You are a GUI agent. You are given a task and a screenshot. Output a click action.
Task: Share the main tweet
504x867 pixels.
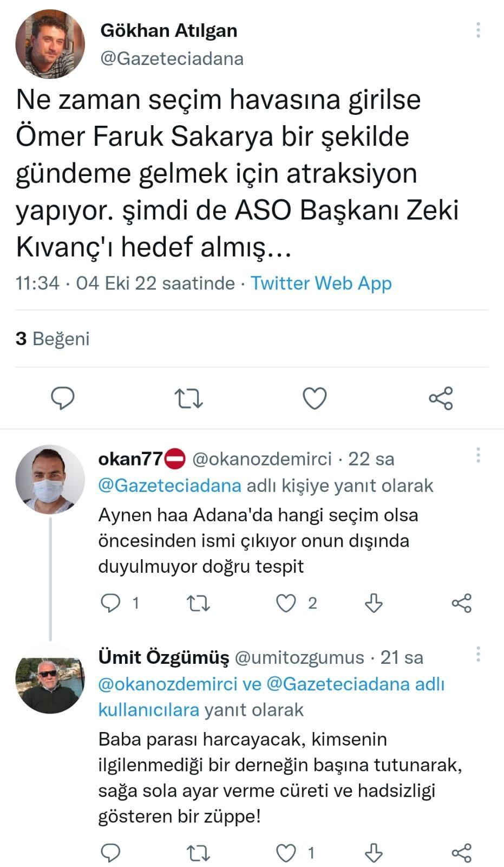tap(441, 399)
